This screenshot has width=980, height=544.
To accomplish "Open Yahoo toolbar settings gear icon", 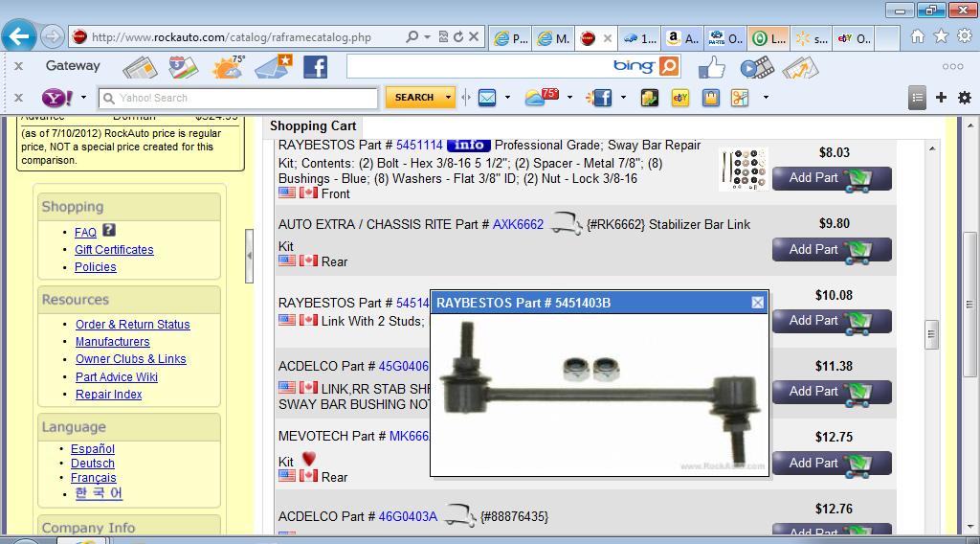I will (965, 98).
